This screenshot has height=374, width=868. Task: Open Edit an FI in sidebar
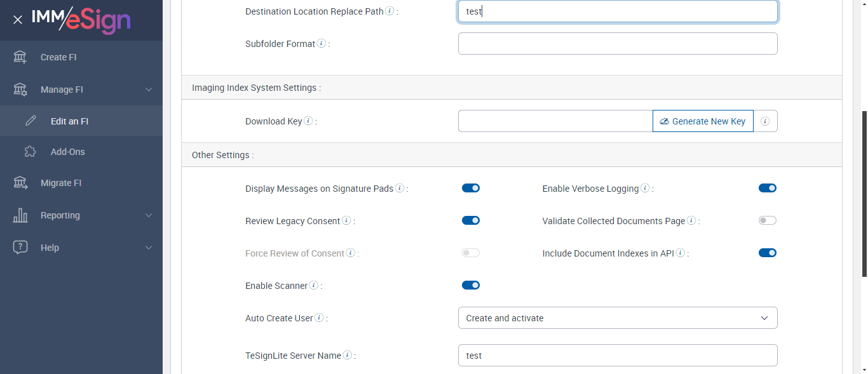point(69,121)
